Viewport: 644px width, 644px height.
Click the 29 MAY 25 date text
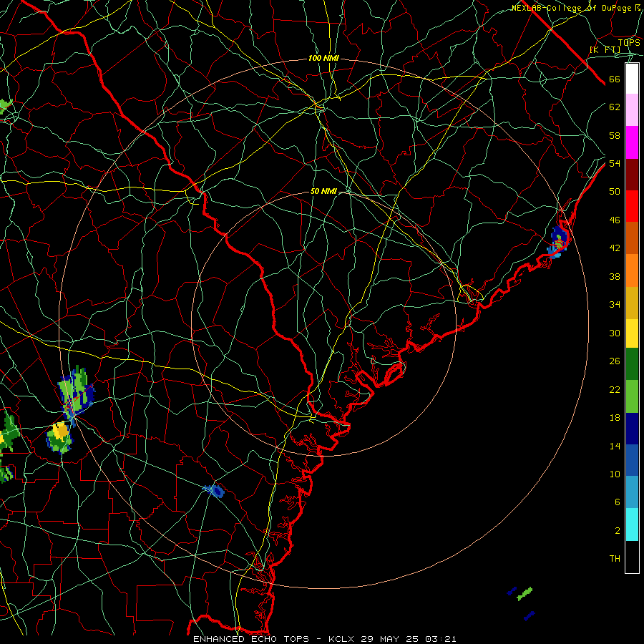(389, 639)
